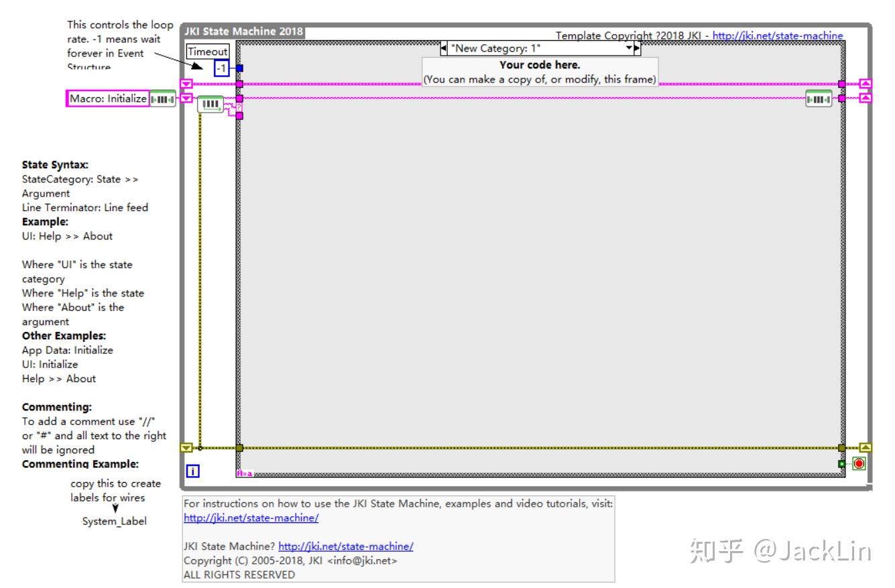The image size is (895, 588).
Task: Click the "A=a" case sensitivity indicator
Action: [x=243, y=472]
